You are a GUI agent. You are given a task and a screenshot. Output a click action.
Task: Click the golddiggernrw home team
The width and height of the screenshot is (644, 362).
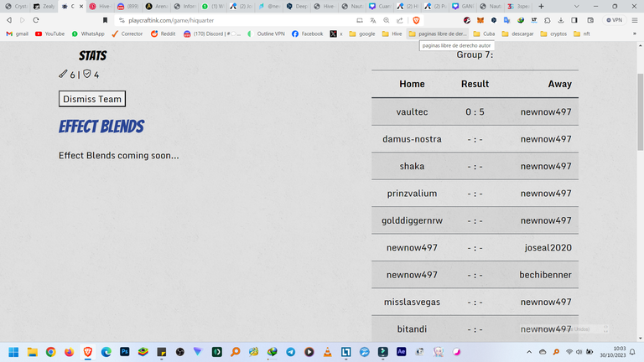412,220
